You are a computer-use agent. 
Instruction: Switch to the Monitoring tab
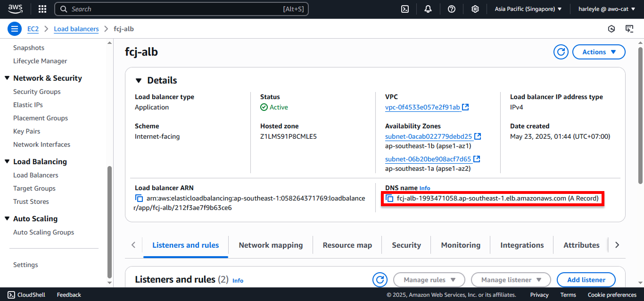point(461,245)
